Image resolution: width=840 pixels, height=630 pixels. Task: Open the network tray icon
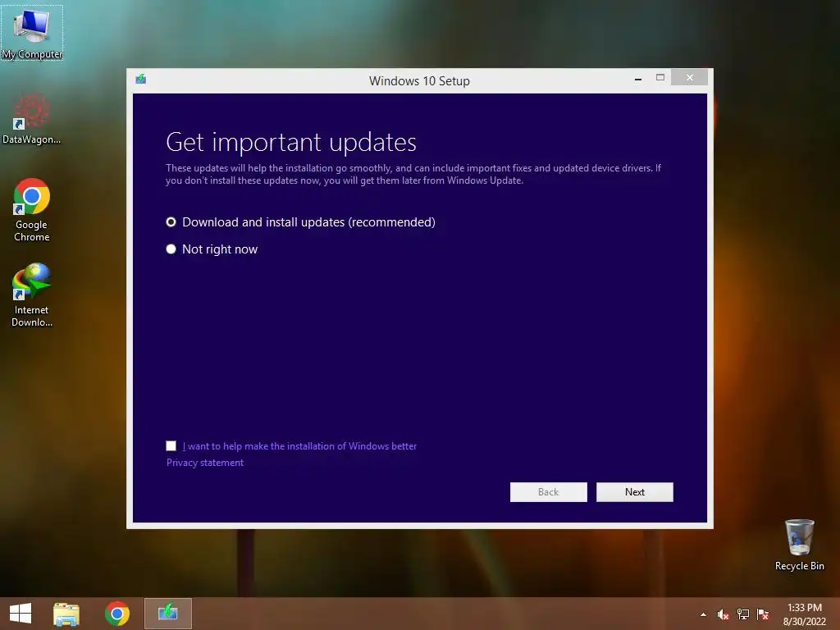[x=743, y=614]
